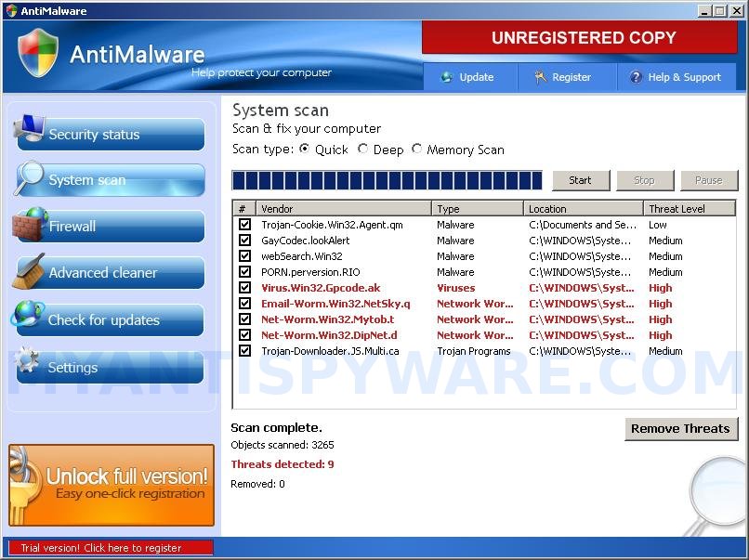Open the Register tab
Image resolution: width=749 pixels, height=560 pixels.
coord(568,77)
